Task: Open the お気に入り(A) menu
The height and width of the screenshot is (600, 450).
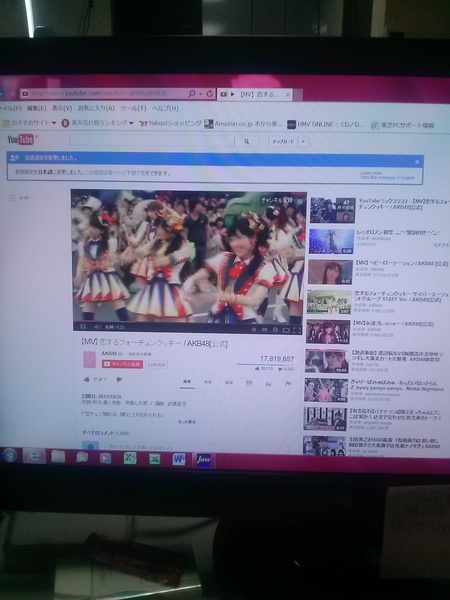Action: click(96, 108)
